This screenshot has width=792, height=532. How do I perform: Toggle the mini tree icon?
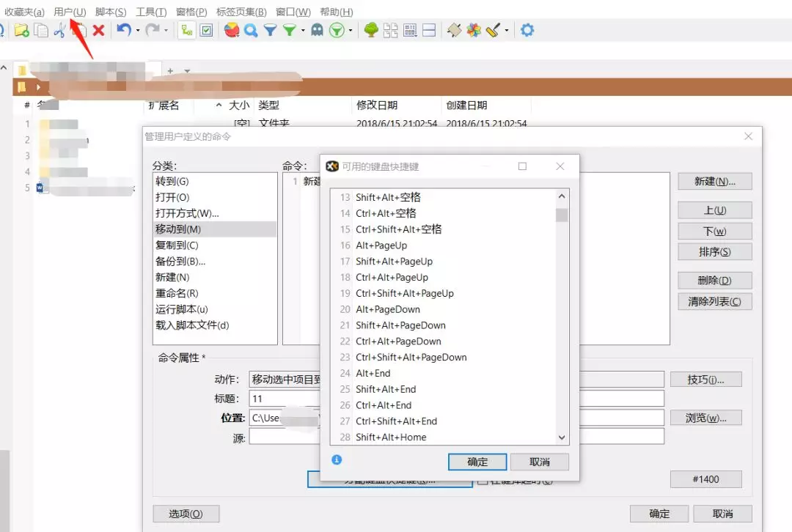[187, 30]
